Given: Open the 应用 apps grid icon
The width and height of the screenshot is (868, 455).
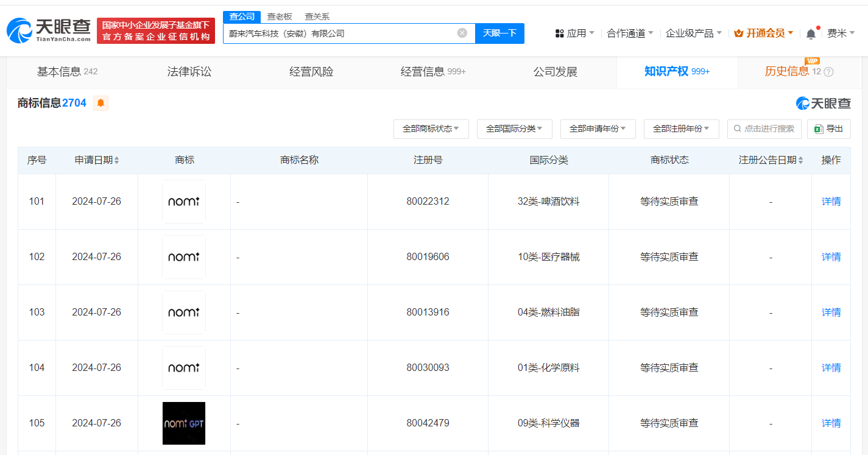Looking at the screenshot, I should click(560, 33).
